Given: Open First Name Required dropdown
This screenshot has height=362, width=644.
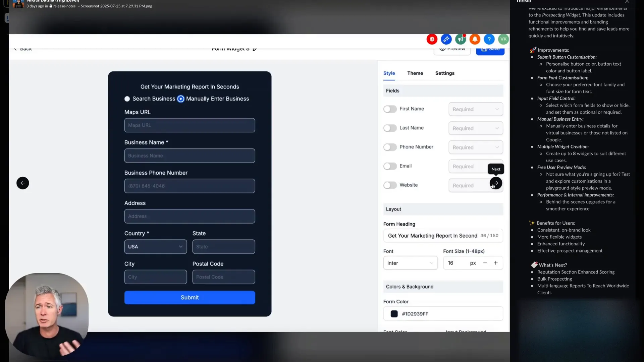Looking at the screenshot, I should 476,109.
